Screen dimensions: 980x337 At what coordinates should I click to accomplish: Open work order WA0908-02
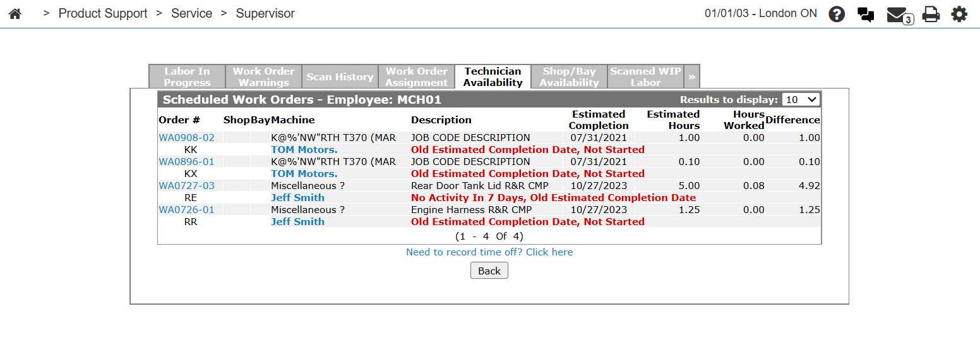pyautogui.click(x=186, y=137)
